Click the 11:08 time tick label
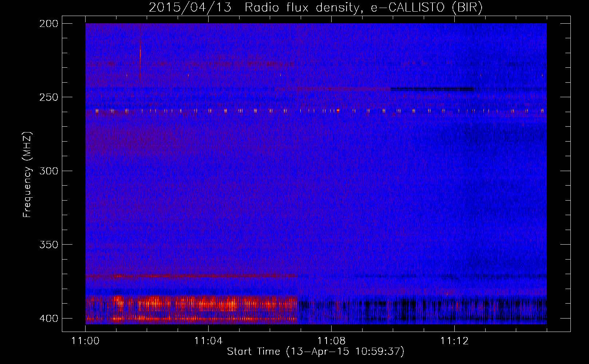This screenshot has height=364, width=589. tap(331, 341)
